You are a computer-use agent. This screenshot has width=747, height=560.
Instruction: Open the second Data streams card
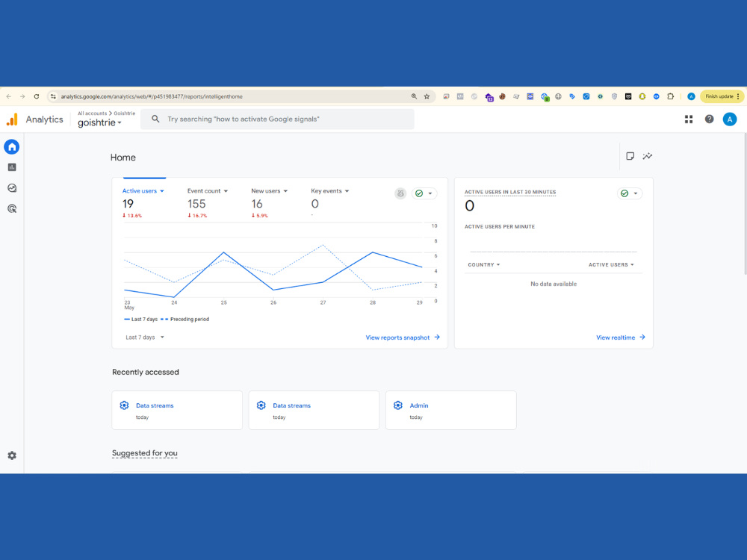click(x=314, y=411)
